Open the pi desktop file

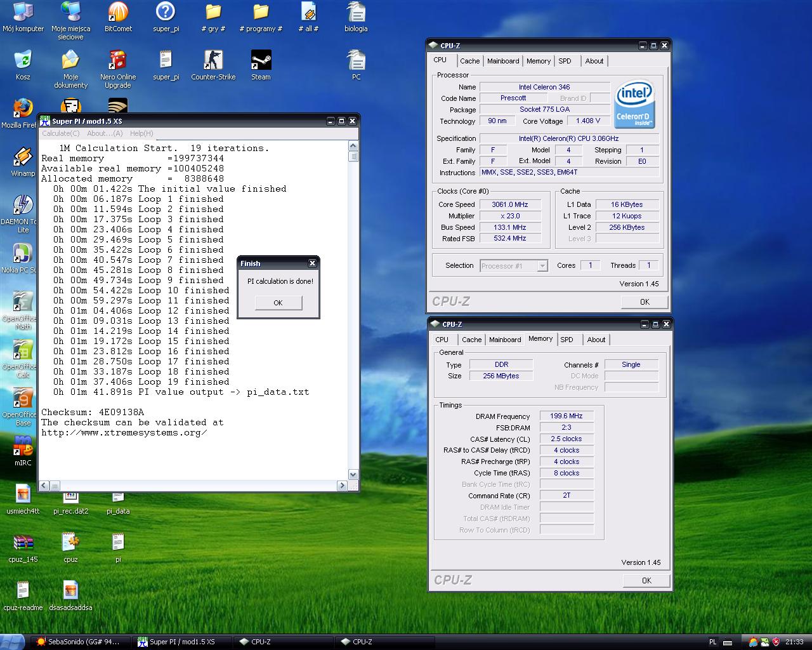pos(118,548)
